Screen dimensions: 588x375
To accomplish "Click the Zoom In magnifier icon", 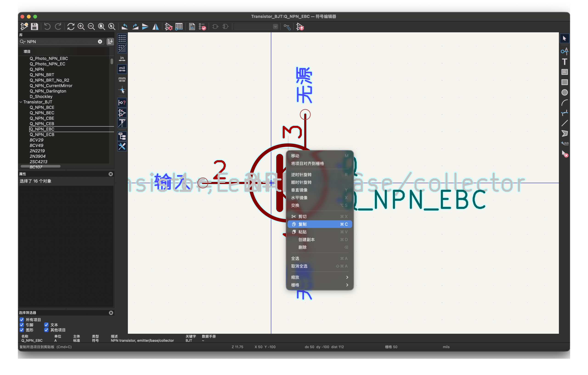I will pyautogui.click(x=81, y=26).
